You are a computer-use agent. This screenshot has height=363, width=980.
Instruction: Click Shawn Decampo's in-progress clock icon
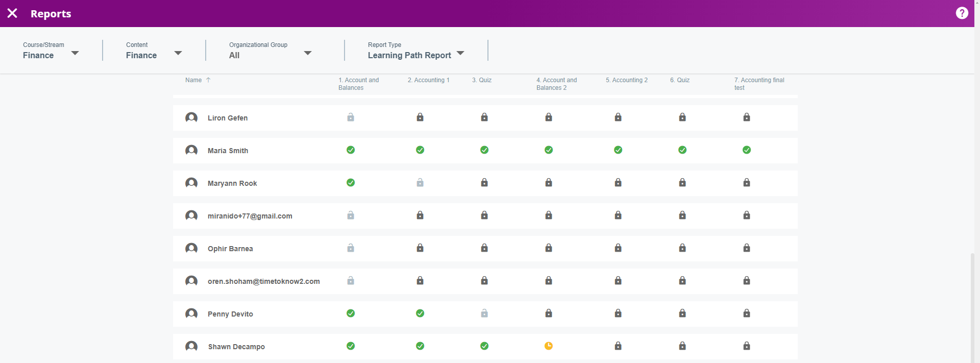(x=548, y=346)
